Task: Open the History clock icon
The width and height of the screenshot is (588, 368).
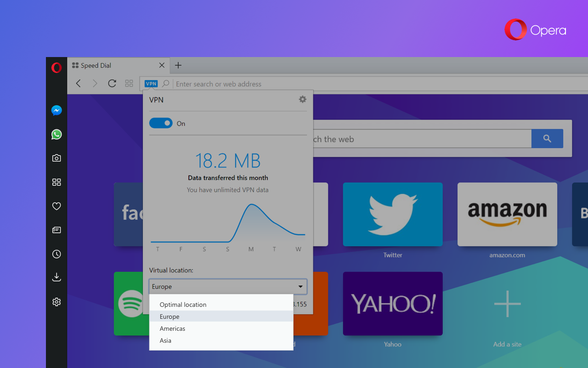Action: pos(57,254)
